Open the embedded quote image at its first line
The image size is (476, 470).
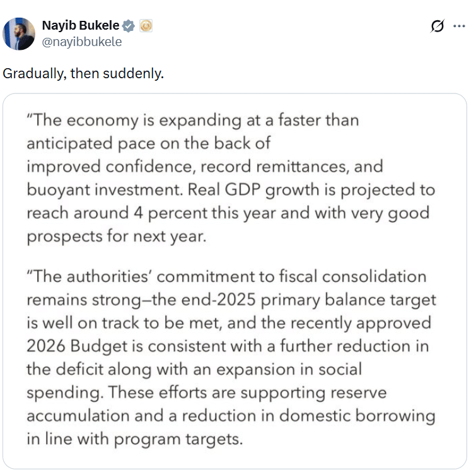coord(192,120)
